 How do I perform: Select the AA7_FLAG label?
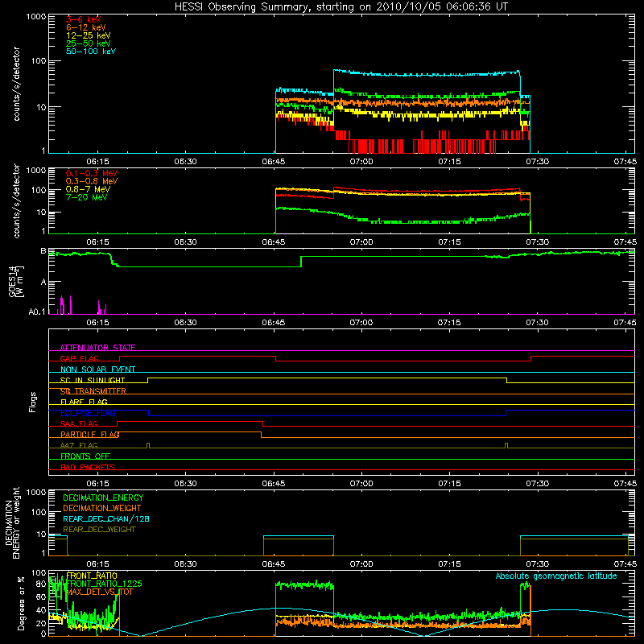point(79,445)
